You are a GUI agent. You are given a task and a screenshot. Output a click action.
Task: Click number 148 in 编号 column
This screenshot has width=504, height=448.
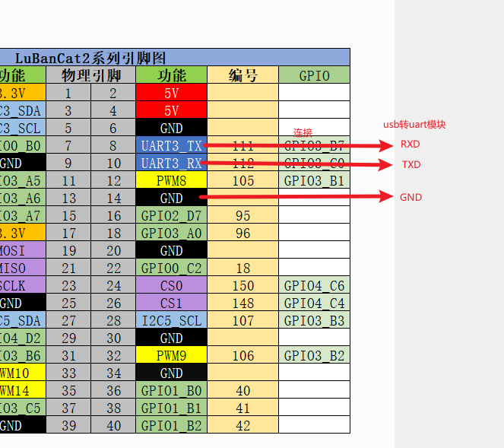[x=243, y=303]
